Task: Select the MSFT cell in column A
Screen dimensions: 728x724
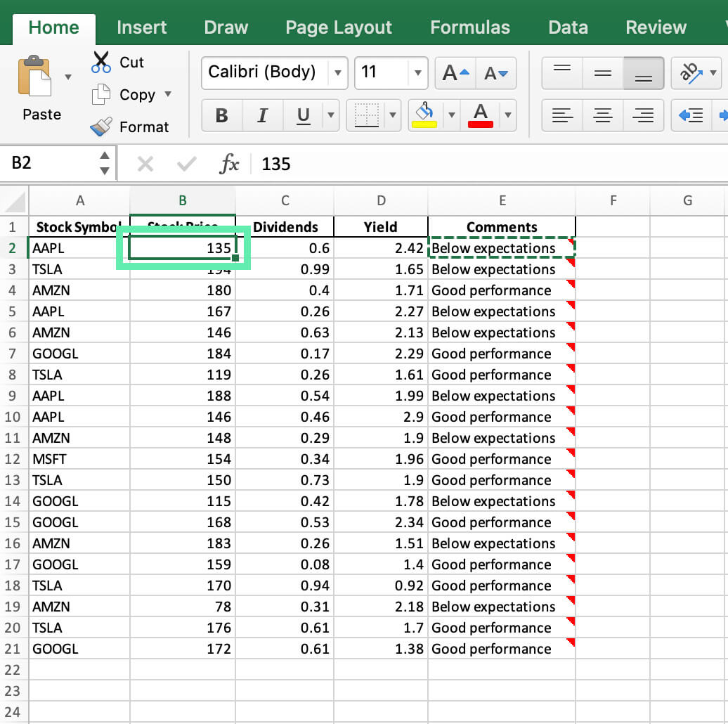Action: (79, 459)
